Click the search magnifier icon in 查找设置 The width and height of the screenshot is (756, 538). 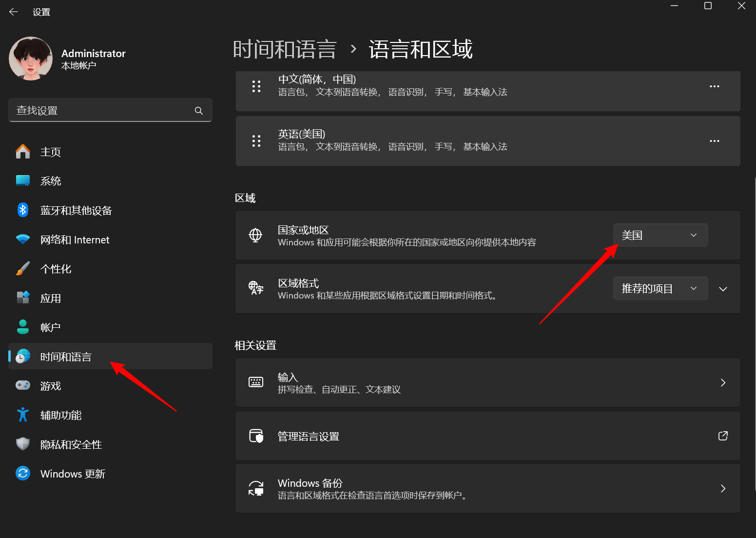(x=199, y=111)
